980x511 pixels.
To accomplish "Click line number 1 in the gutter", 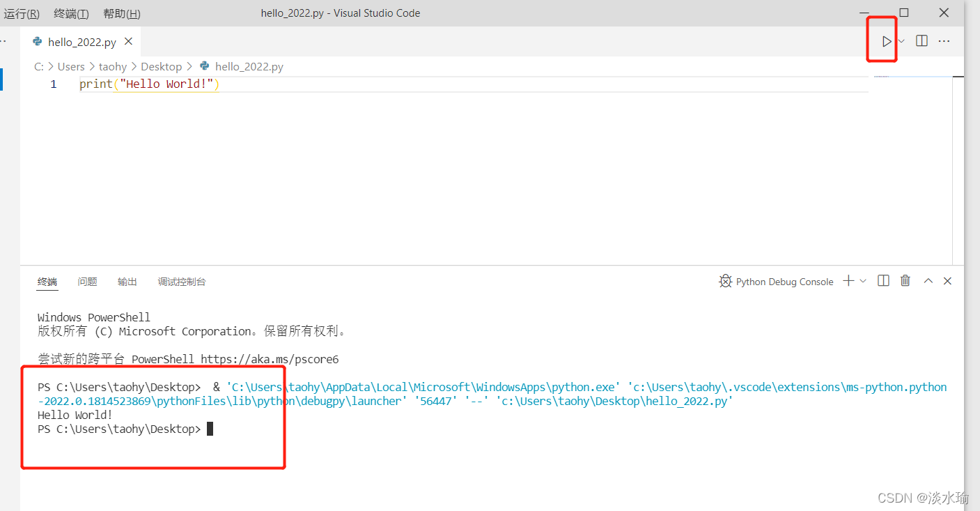I will coord(54,84).
